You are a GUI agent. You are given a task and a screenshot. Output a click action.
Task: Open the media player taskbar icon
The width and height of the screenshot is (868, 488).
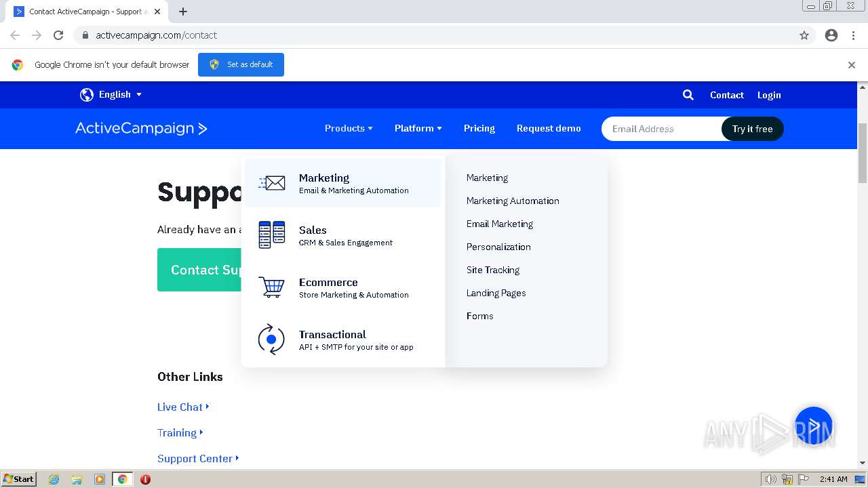point(100,479)
